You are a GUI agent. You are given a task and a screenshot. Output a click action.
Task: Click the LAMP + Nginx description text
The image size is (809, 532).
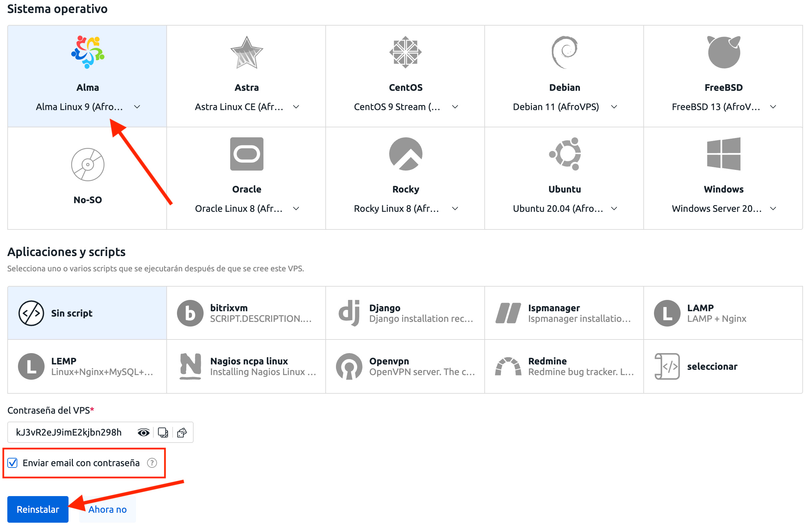point(717,319)
